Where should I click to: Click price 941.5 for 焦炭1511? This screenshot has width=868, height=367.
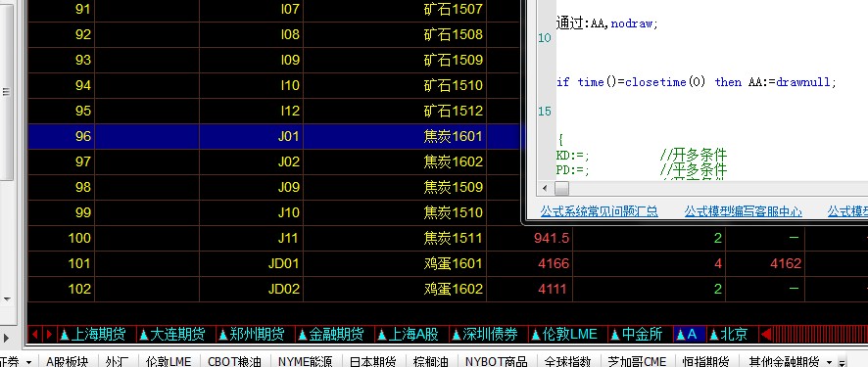552,238
